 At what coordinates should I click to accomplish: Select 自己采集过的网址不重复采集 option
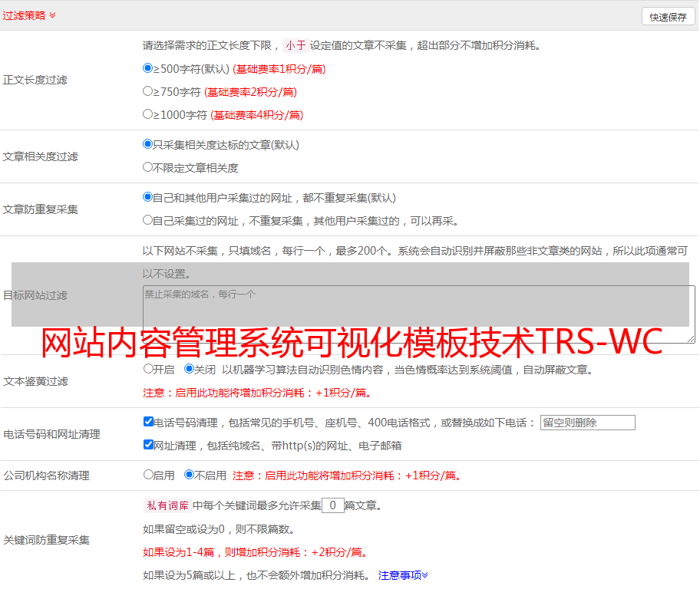147,220
